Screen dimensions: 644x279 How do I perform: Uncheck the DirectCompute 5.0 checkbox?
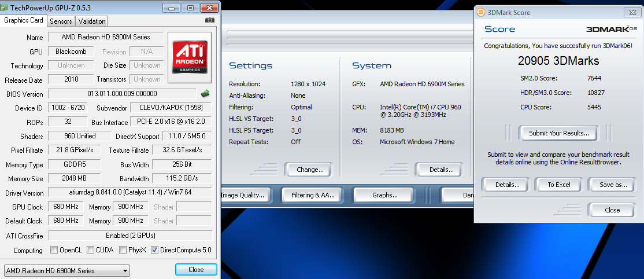[154, 250]
